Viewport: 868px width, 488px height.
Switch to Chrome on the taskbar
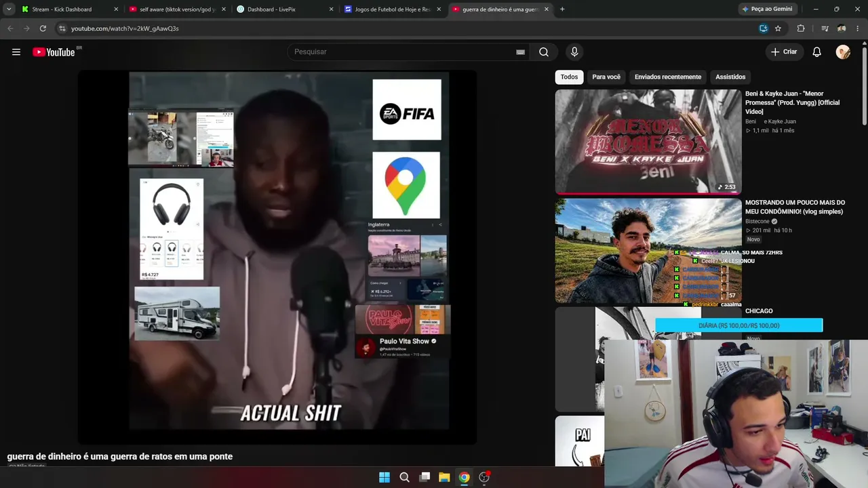(x=464, y=477)
